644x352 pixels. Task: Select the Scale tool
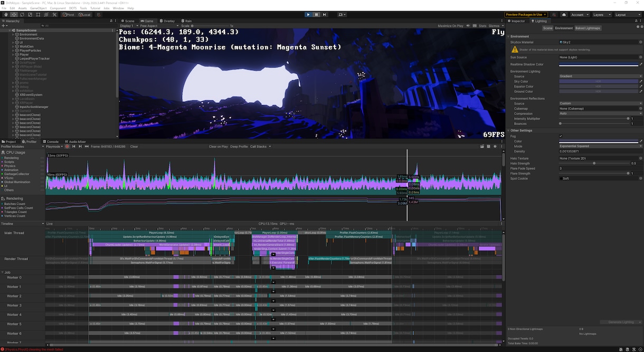(x=30, y=15)
